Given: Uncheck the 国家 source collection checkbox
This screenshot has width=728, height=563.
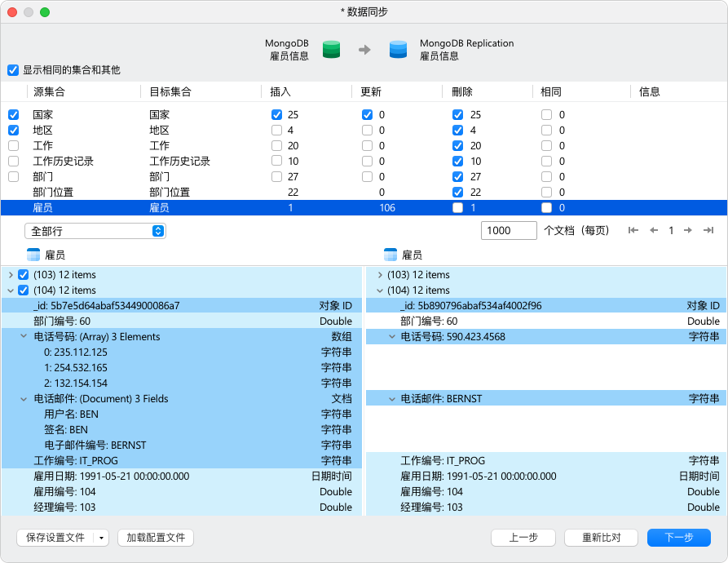Looking at the screenshot, I should tap(13, 115).
